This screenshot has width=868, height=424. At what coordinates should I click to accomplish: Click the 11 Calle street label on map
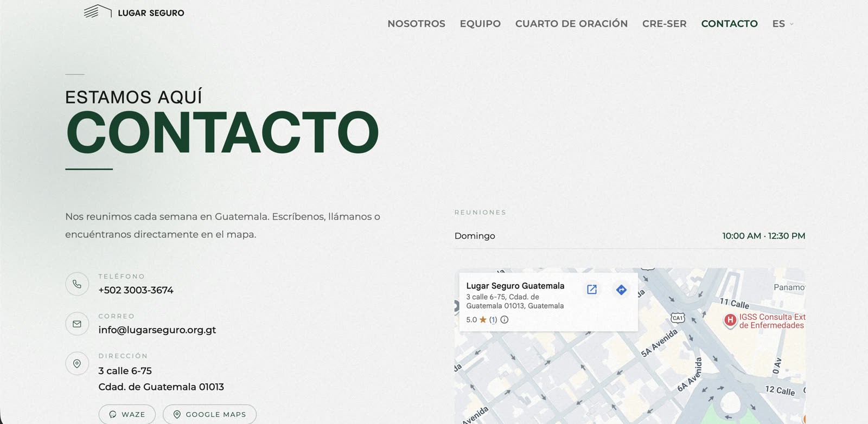(734, 303)
